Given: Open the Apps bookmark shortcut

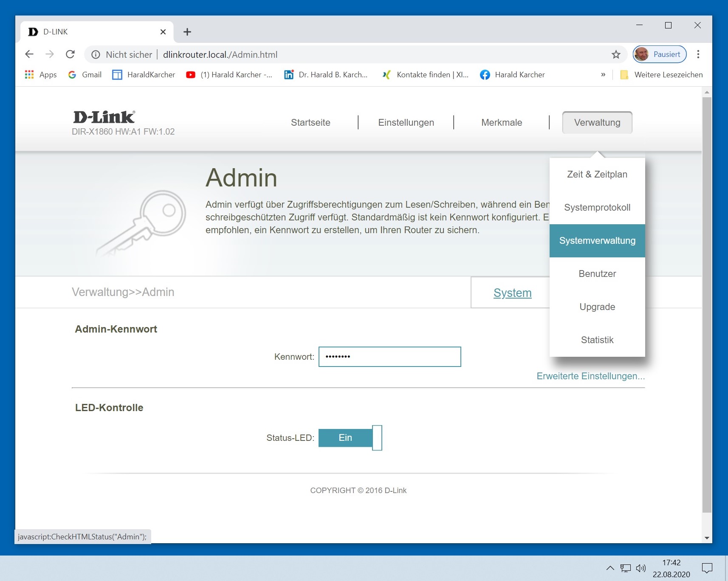Looking at the screenshot, I should point(41,75).
